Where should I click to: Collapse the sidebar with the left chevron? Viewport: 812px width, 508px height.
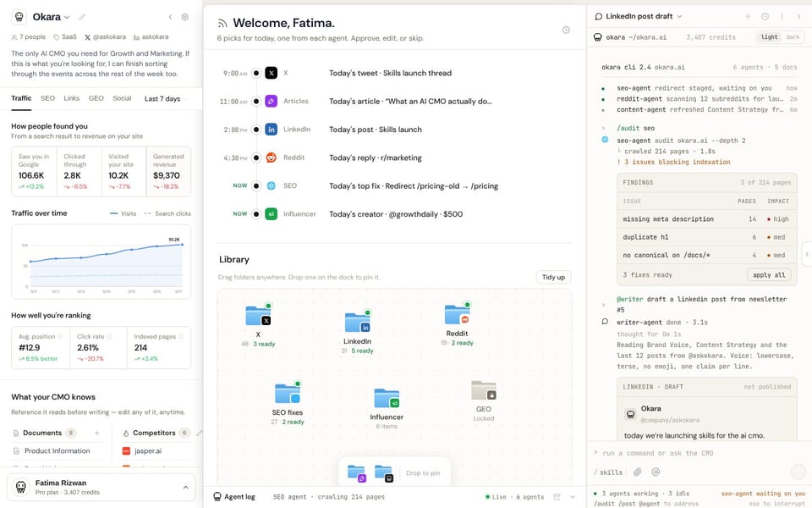point(170,17)
